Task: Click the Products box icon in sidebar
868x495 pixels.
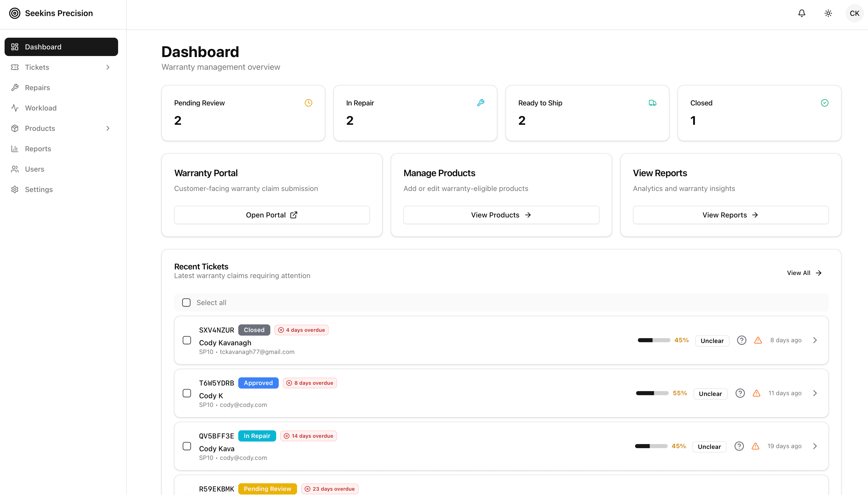Action: [15, 129]
